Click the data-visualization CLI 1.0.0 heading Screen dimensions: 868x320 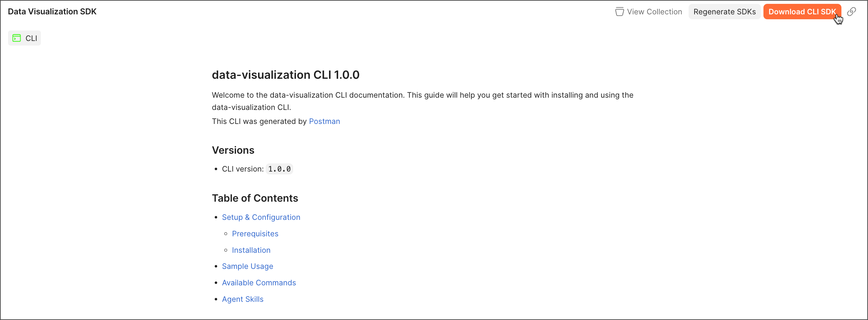click(x=285, y=75)
